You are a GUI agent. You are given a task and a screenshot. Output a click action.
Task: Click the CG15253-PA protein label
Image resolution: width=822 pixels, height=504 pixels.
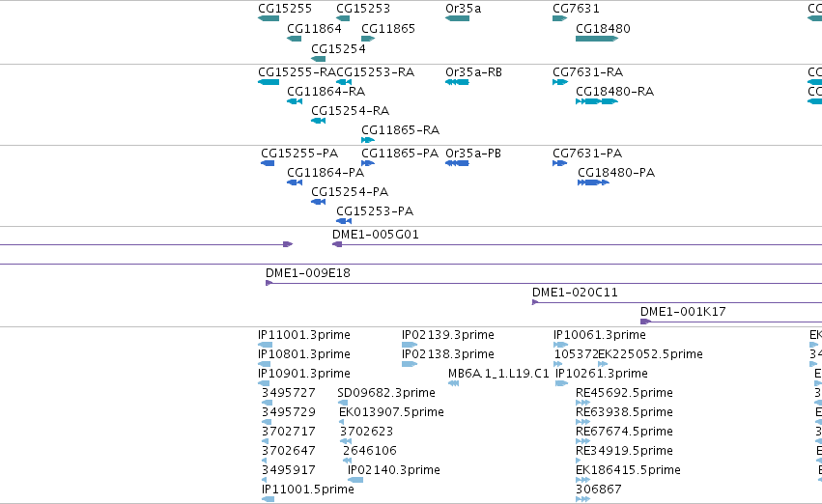(x=375, y=211)
